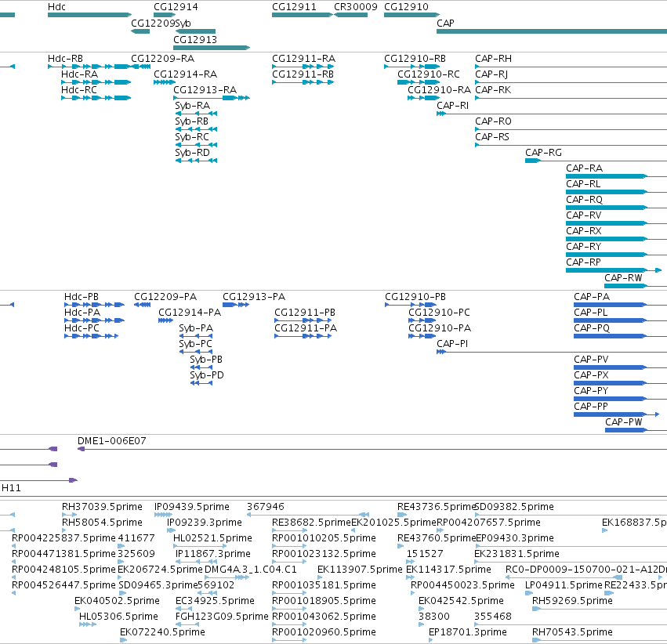Image resolution: width=667 pixels, height=644 pixels.
Task: Click the Syb-PA protein feature
Action: pyautogui.click(x=196, y=336)
